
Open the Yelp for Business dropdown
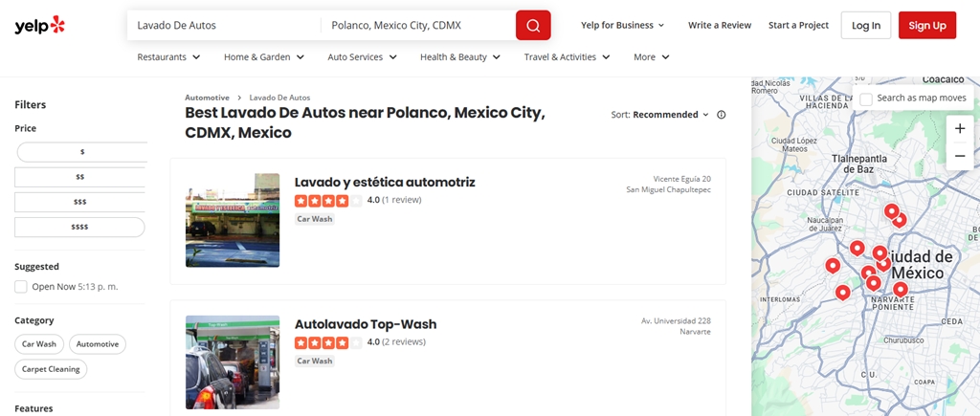622,25
